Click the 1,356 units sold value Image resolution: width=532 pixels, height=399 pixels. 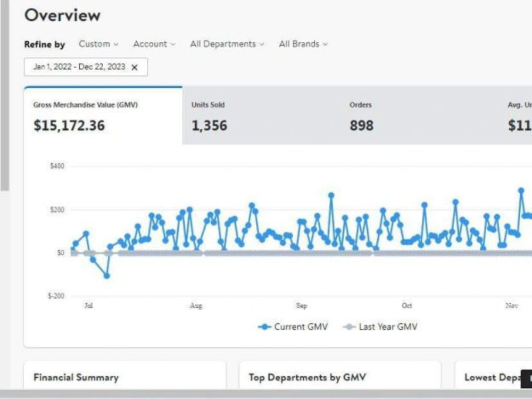pos(209,126)
